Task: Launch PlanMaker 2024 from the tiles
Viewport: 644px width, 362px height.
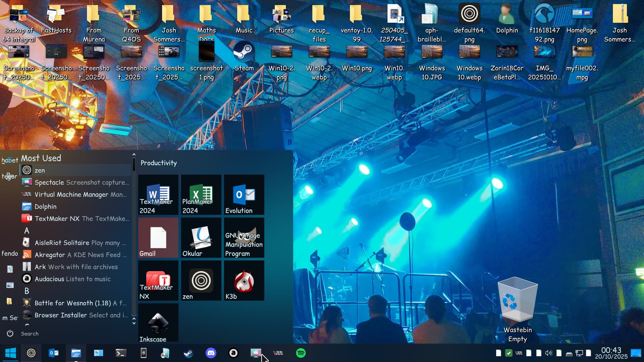Action: [201, 195]
